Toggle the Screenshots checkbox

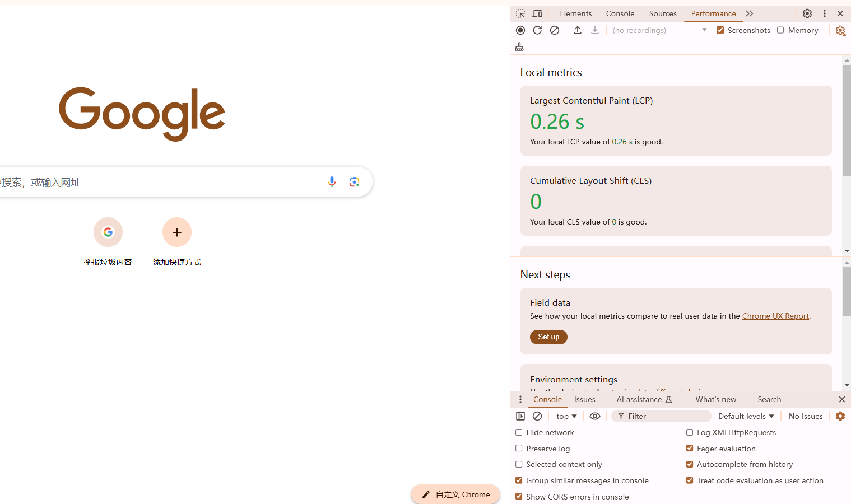(720, 30)
